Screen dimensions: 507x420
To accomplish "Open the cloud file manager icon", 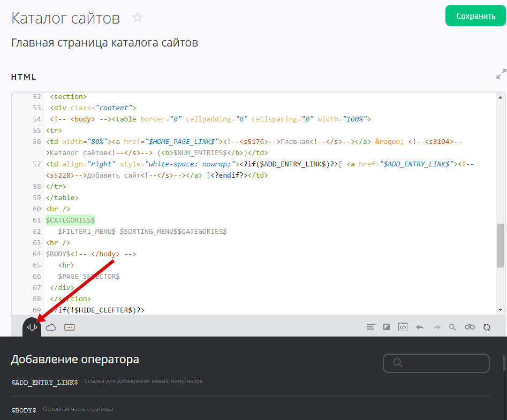I will (x=51, y=327).
